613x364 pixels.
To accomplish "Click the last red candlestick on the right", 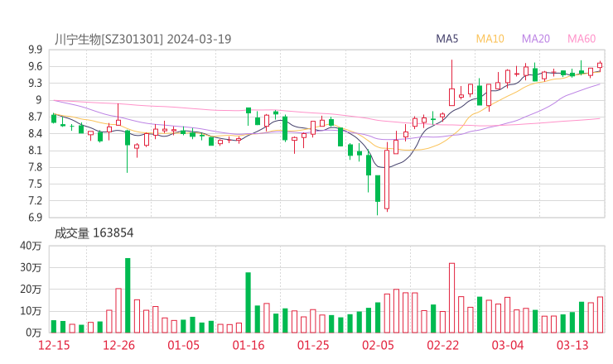I will pos(600,65).
